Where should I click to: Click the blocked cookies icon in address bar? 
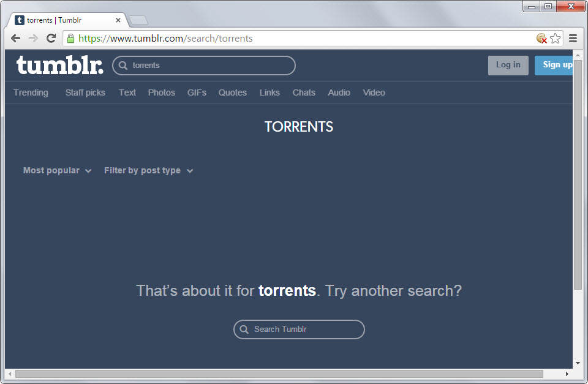pyautogui.click(x=541, y=38)
